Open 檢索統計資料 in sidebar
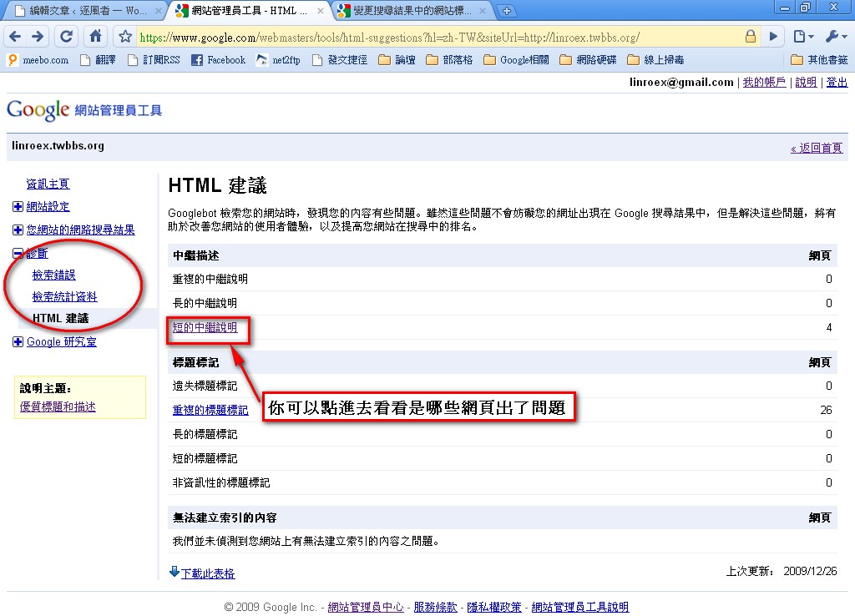 point(65,296)
